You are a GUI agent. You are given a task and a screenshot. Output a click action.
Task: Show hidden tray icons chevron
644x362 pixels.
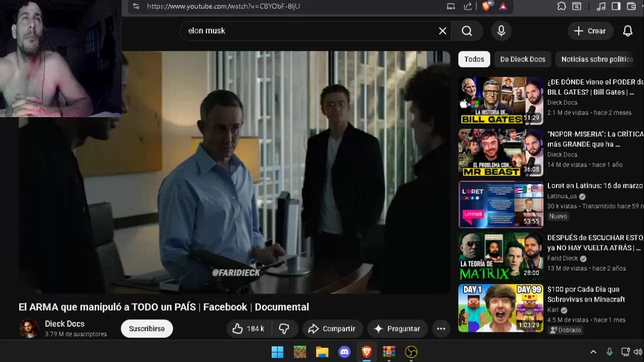593,352
